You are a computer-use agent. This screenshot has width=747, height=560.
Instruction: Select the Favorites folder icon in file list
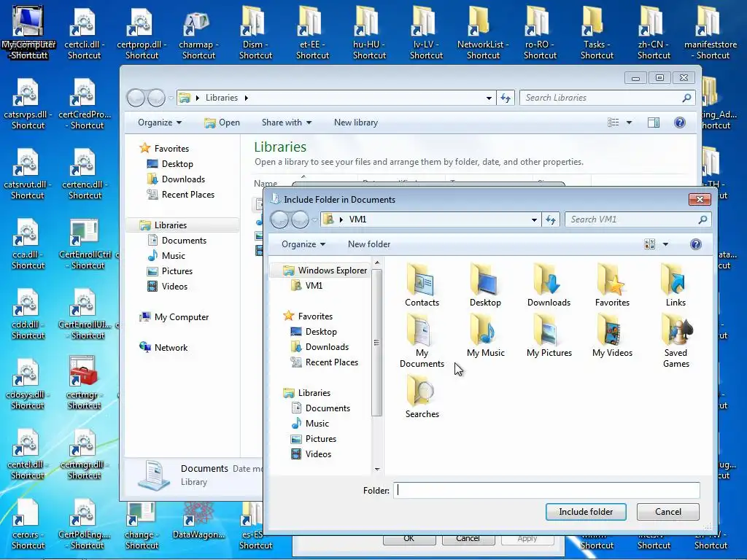coord(612,285)
